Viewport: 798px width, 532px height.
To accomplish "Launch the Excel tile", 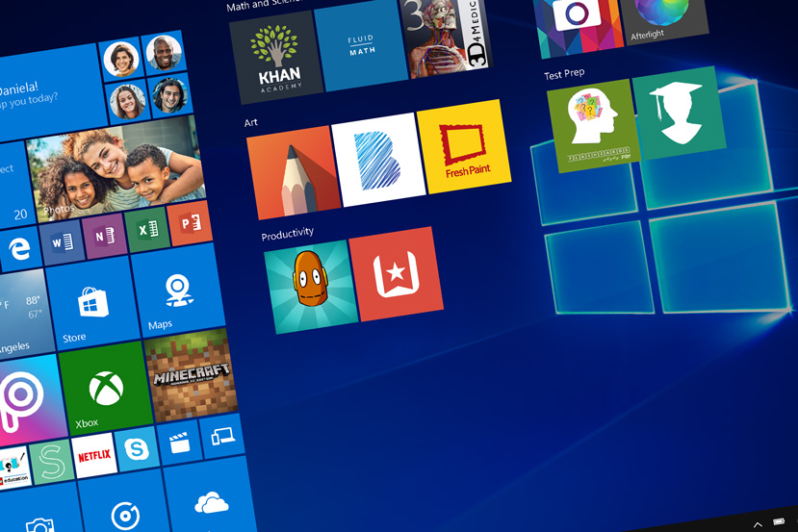I will [x=147, y=230].
